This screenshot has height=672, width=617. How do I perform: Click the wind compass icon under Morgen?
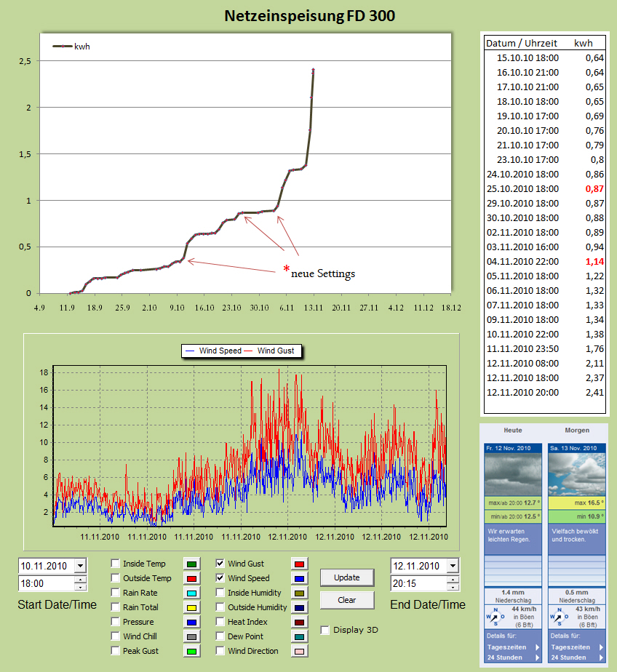click(x=559, y=618)
